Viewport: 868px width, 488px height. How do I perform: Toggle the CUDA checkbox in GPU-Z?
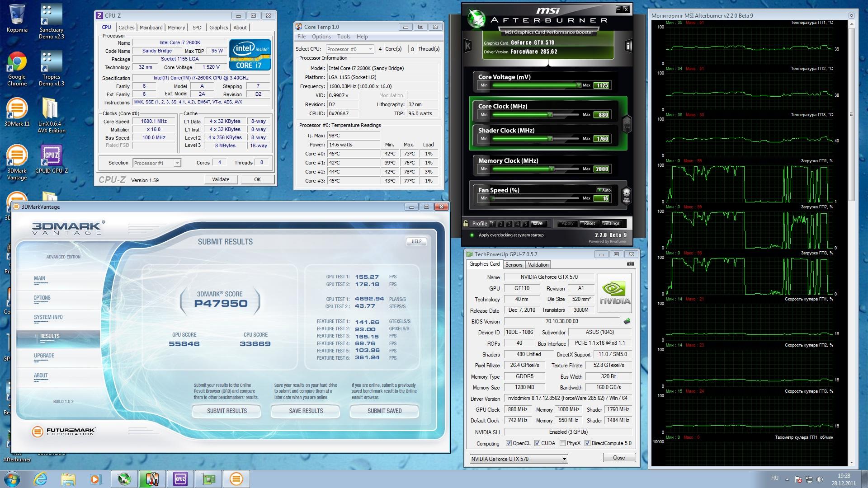(x=537, y=443)
